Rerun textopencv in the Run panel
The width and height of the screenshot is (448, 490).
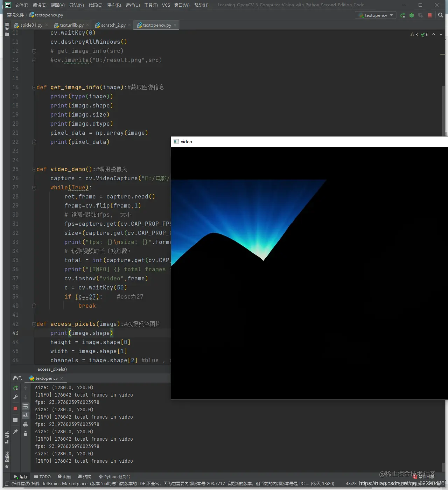click(15, 388)
